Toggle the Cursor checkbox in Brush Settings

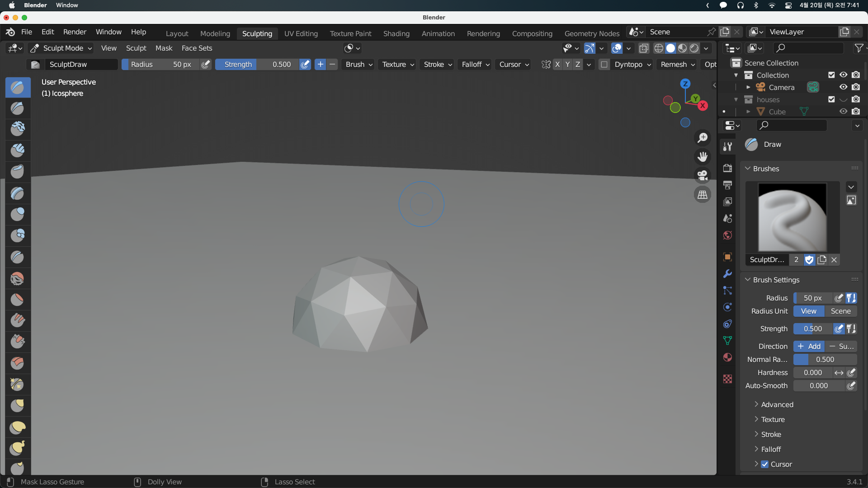(x=765, y=464)
